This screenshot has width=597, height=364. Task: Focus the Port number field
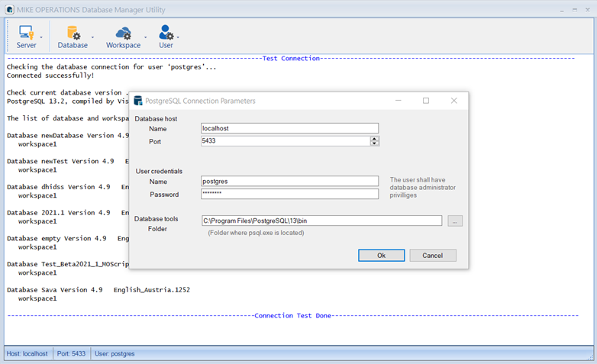point(286,141)
